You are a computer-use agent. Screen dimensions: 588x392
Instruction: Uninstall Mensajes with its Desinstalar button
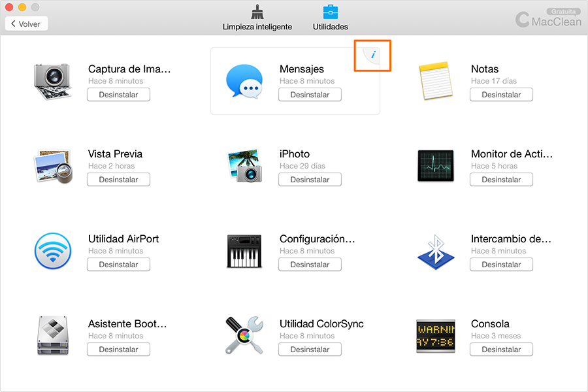click(310, 95)
